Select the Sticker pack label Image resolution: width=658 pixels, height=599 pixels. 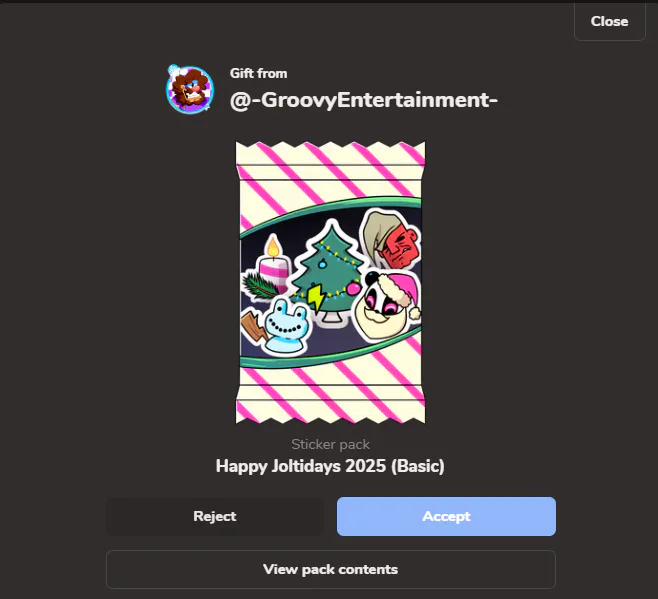click(x=331, y=444)
